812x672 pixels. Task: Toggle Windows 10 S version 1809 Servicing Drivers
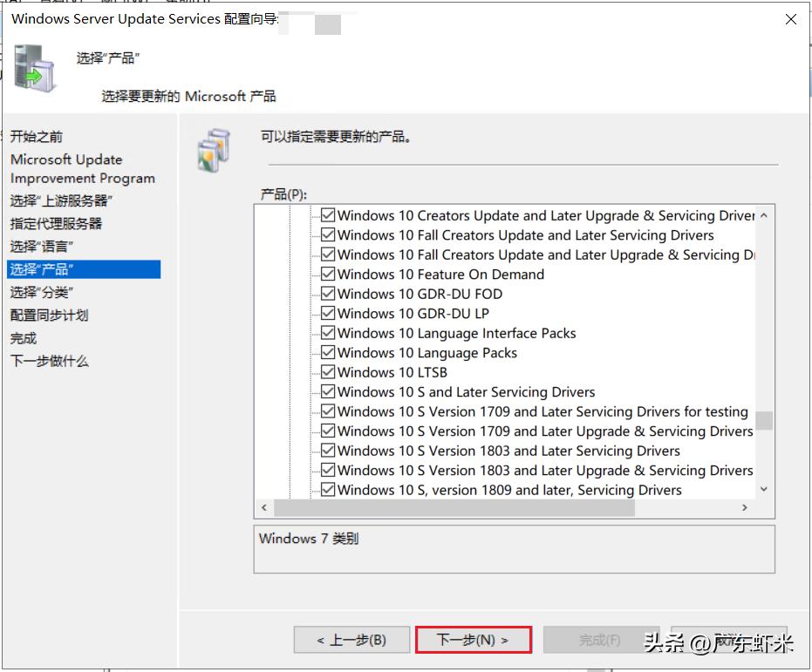(x=328, y=489)
